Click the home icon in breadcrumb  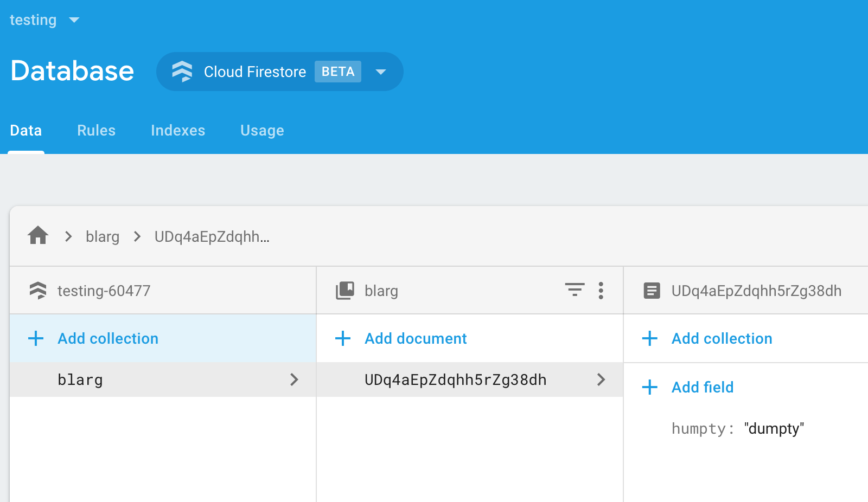tap(38, 236)
